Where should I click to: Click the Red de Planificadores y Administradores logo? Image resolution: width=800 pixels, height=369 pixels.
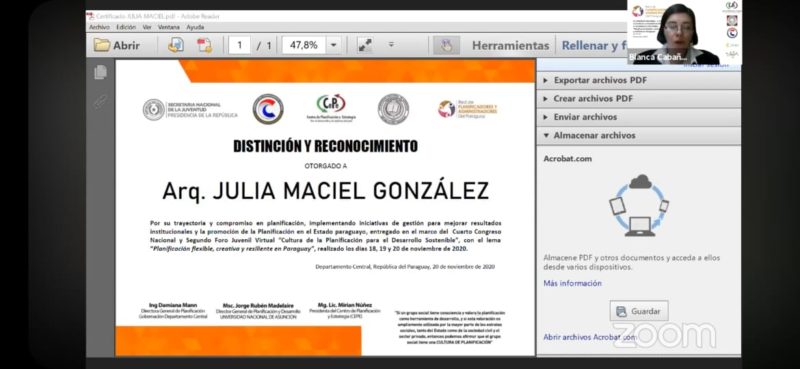tap(467, 109)
